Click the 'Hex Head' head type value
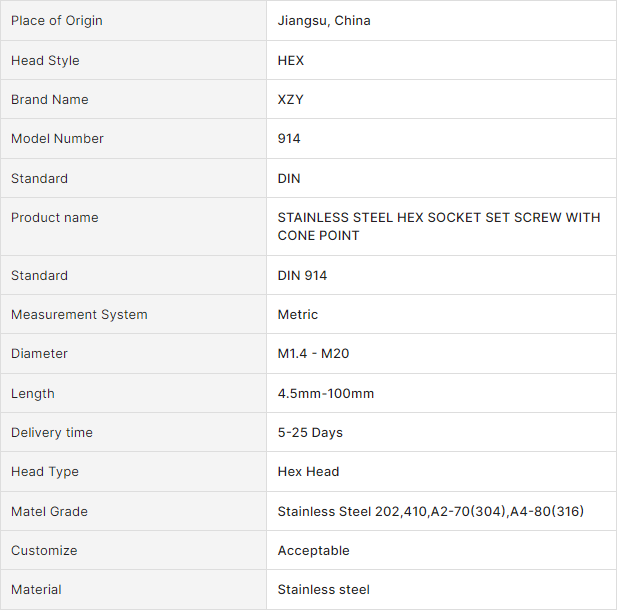 pos(308,472)
